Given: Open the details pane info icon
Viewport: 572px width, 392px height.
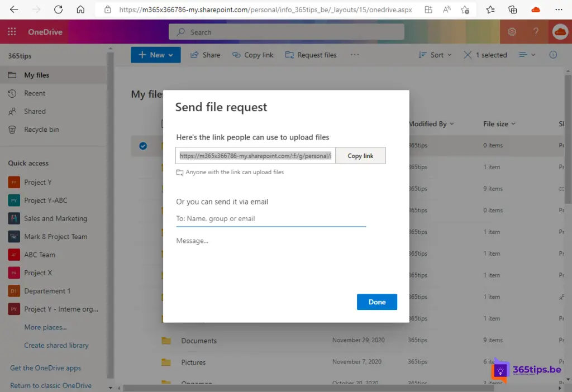Looking at the screenshot, I should [x=553, y=55].
